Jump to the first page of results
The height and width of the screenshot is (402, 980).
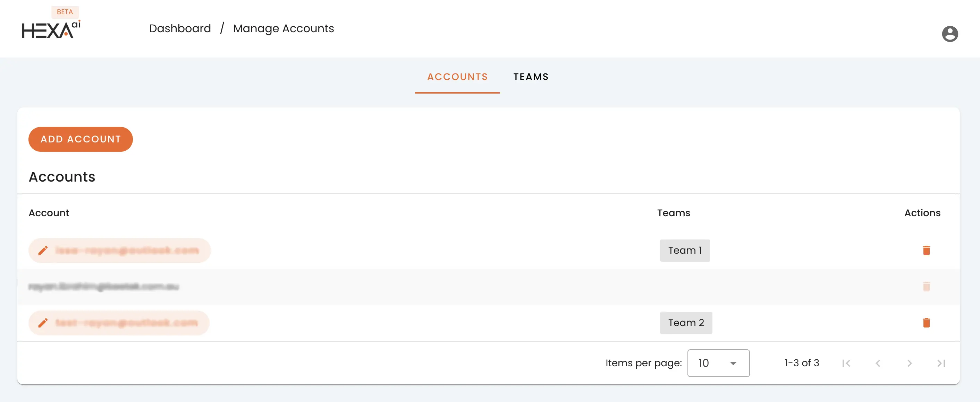847,363
